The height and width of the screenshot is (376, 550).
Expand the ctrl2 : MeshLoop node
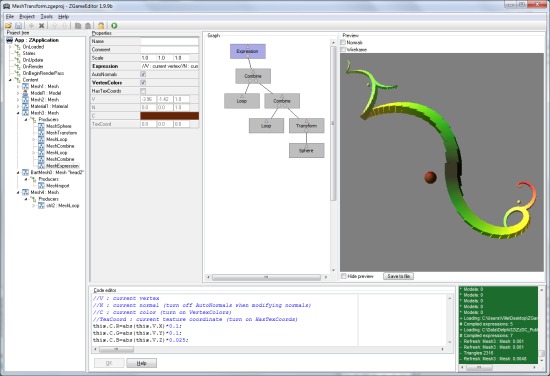[34, 206]
